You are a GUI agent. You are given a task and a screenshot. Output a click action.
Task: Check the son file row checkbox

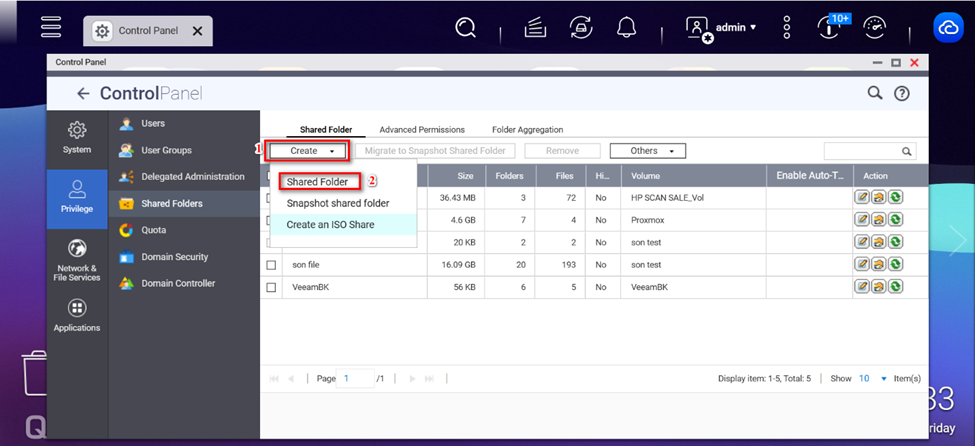point(271,265)
